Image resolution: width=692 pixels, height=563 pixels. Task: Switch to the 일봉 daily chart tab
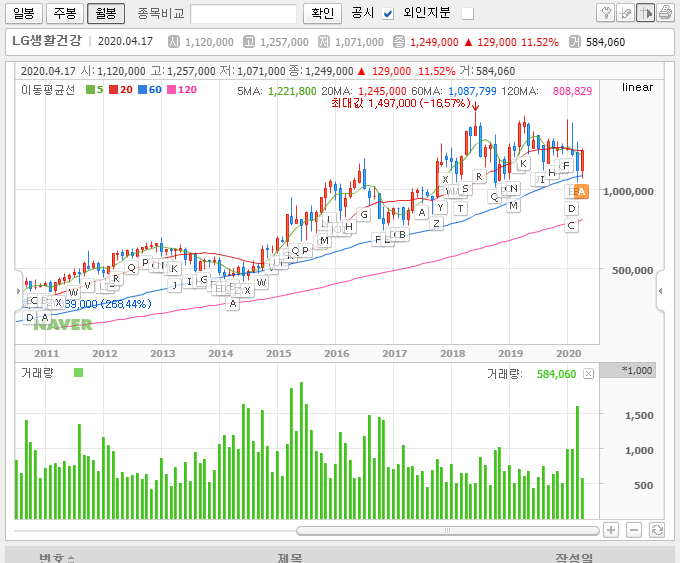[x=24, y=13]
